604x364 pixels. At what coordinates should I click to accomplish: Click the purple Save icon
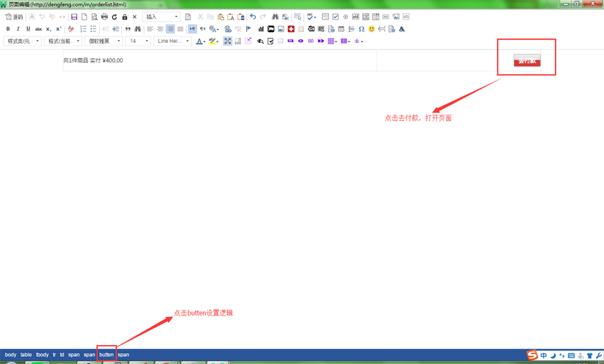[74, 17]
